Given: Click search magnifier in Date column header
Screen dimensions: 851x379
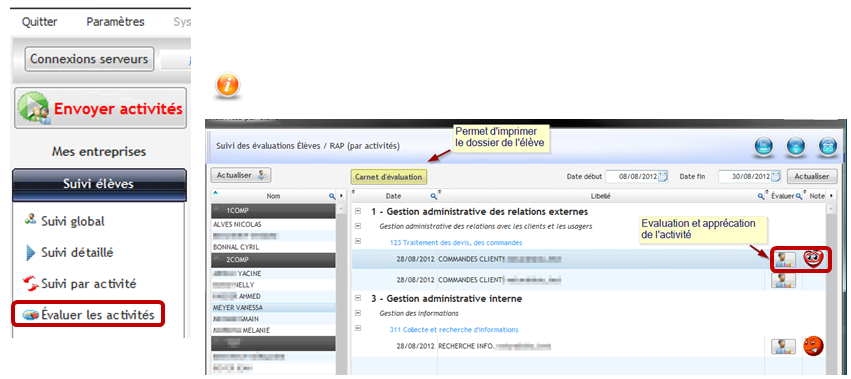Looking at the screenshot, I should [x=434, y=196].
